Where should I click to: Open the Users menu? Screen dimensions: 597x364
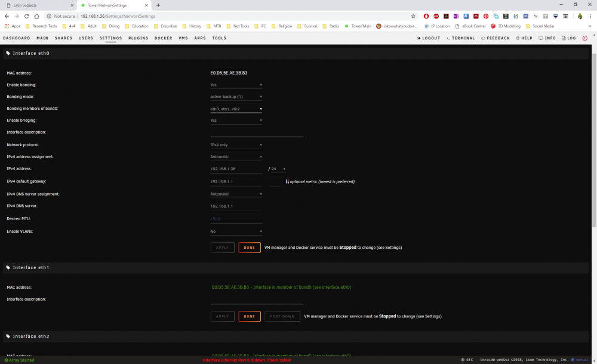click(x=85, y=38)
